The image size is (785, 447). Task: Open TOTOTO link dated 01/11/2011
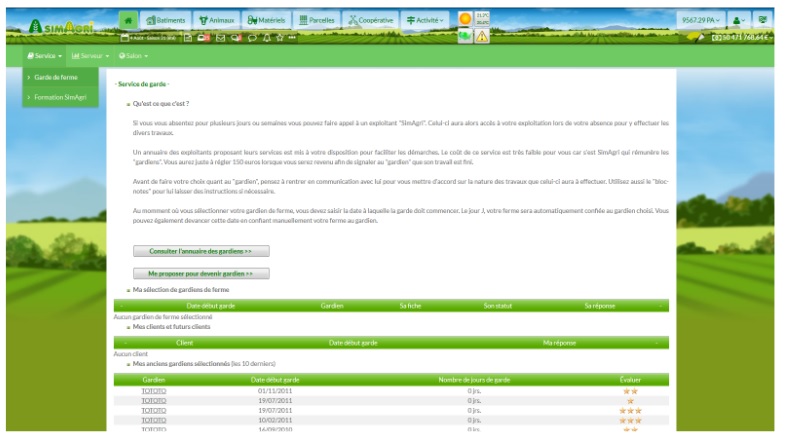(x=153, y=391)
